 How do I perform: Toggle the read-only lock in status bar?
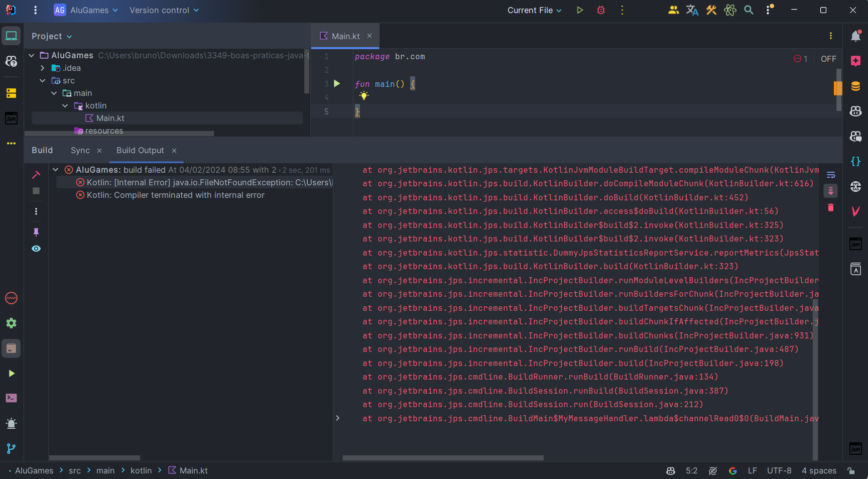coord(851,470)
